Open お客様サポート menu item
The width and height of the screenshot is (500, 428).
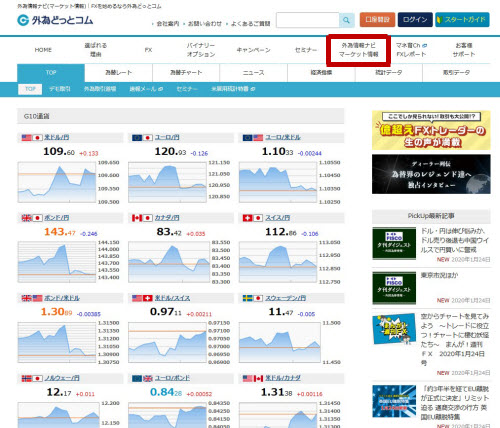click(464, 50)
